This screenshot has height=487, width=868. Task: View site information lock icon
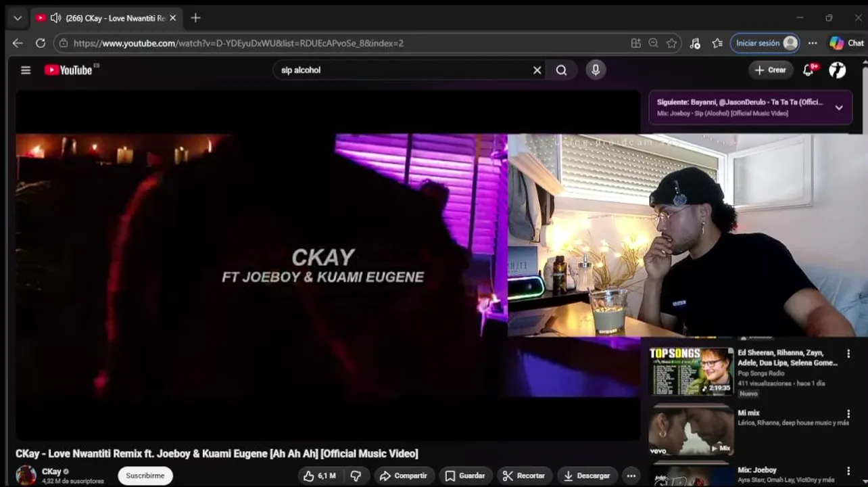tap(64, 43)
